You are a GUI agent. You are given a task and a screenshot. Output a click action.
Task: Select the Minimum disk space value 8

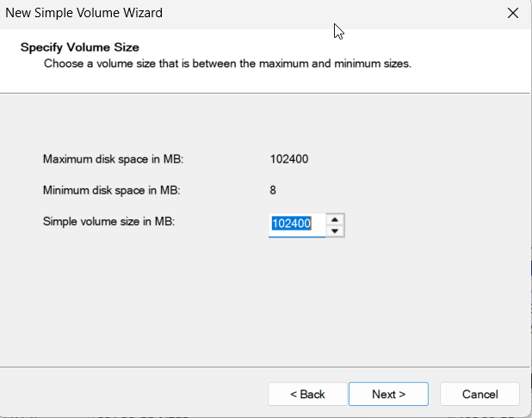point(273,190)
